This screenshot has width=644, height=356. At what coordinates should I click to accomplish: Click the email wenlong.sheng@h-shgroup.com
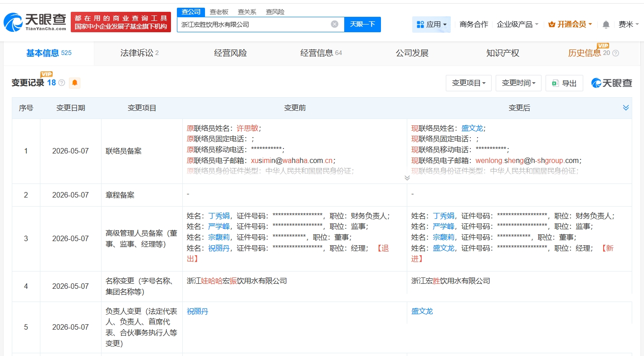527,160
